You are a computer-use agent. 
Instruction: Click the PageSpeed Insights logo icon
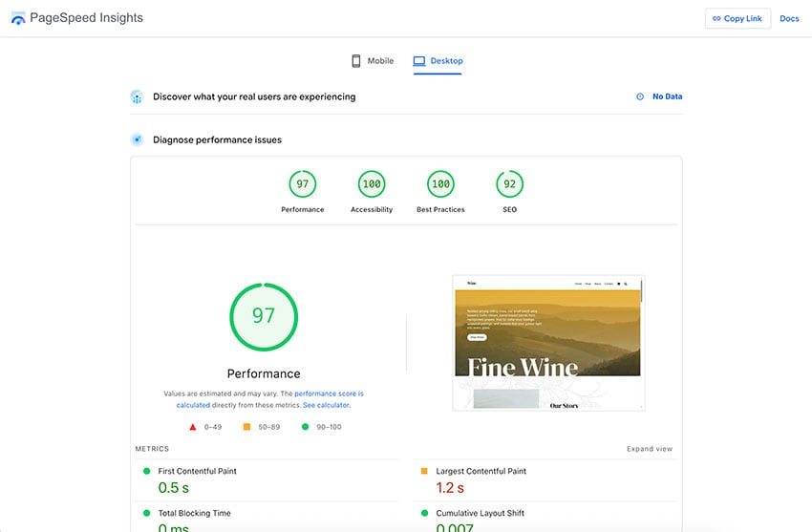(18, 19)
